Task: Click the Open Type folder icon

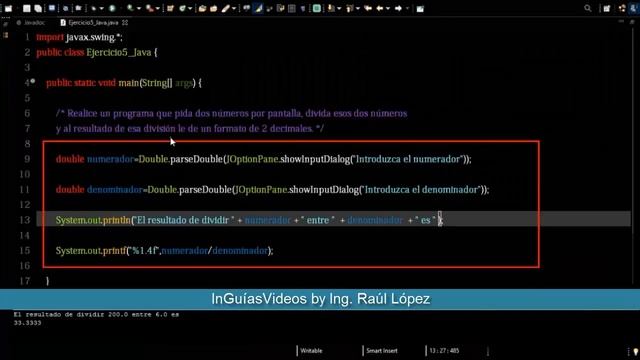Action: 202,8
